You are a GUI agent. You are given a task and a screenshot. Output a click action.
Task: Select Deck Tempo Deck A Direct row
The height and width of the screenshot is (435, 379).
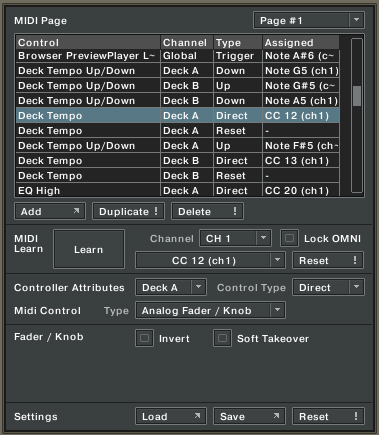[178, 115]
